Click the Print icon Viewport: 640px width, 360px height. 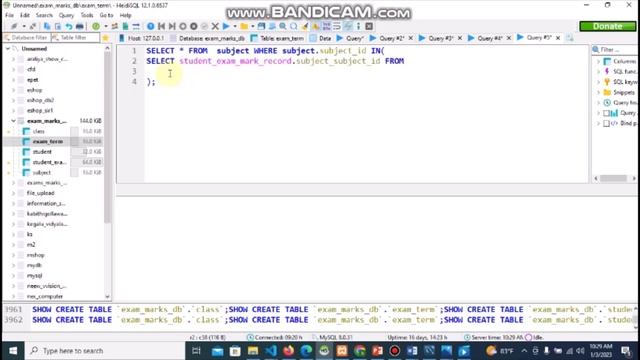tap(80, 26)
